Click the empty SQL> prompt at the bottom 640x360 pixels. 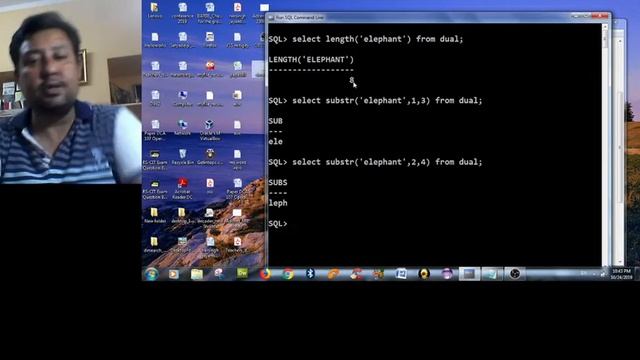click(278, 224)
